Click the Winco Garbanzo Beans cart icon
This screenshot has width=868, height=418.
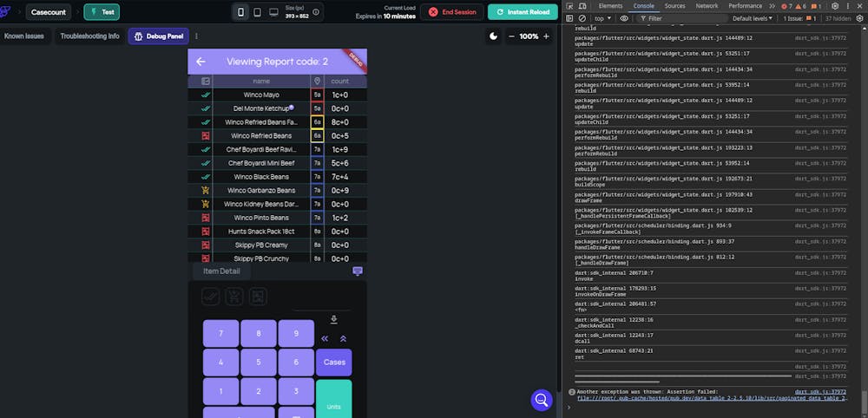pyautogui.click(x=206, y=190)
